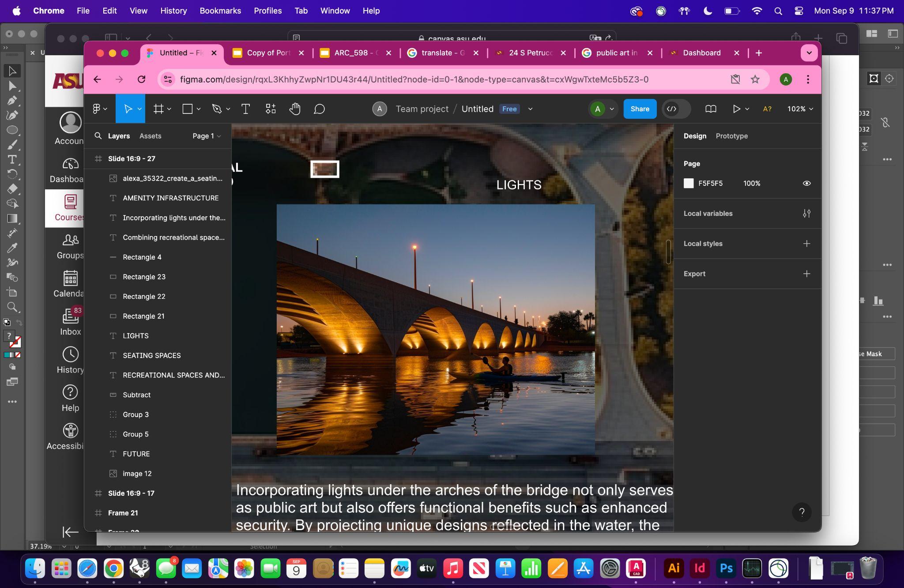Search layers with magnifier icon
Viewport: 904px width, 588px height.
(98, 136)
